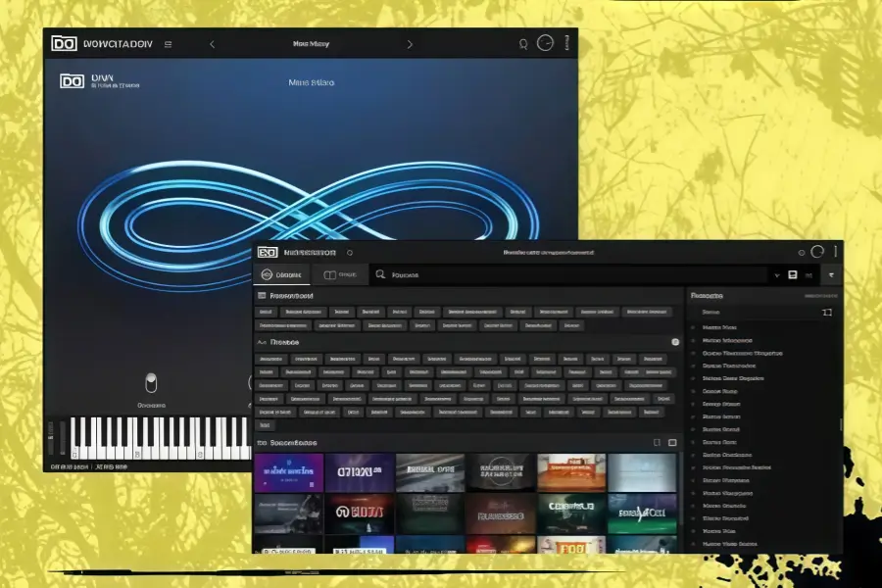Switch to the small grid view icon above thumbnails
Screen dimensions: 882x588
click(x=657, y=443)
